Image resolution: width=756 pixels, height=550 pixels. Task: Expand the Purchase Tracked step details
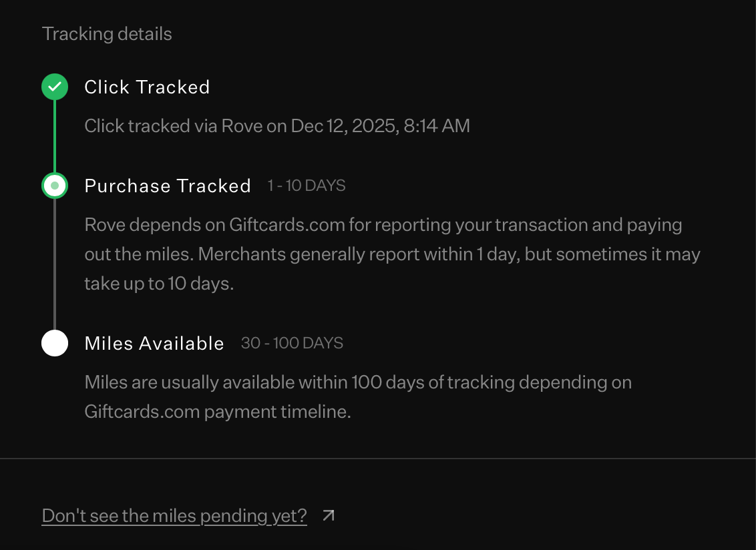pyautogui.click(x=167, y=186)
